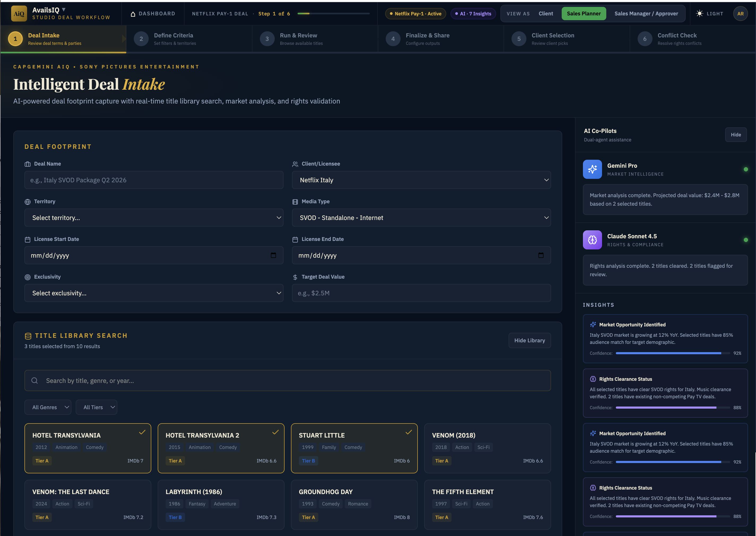Click the Netflix Pay-1 Active badge
The width and height of the screenshot is (756, 536).
[x=415, y=14]
